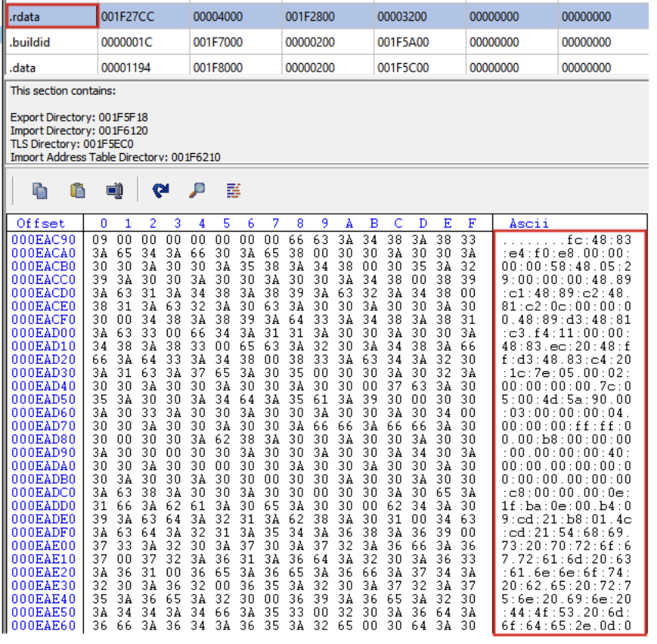Click the striped lines toolbar icon
657x644 pixels.
[x=234, y=191]
